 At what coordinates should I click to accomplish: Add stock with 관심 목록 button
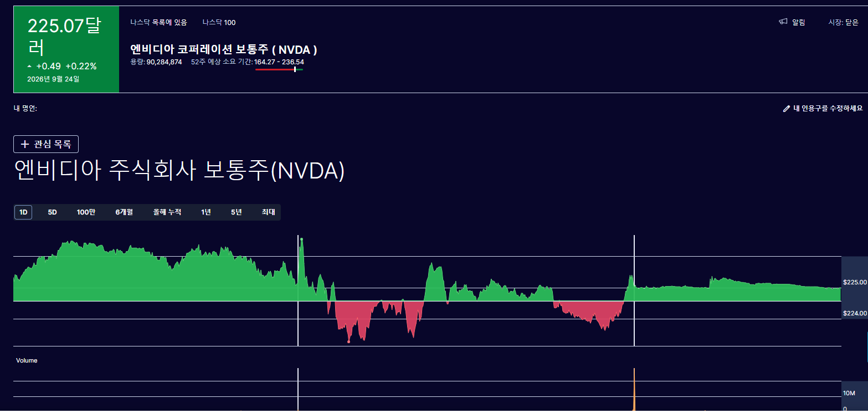coord(46,144)
